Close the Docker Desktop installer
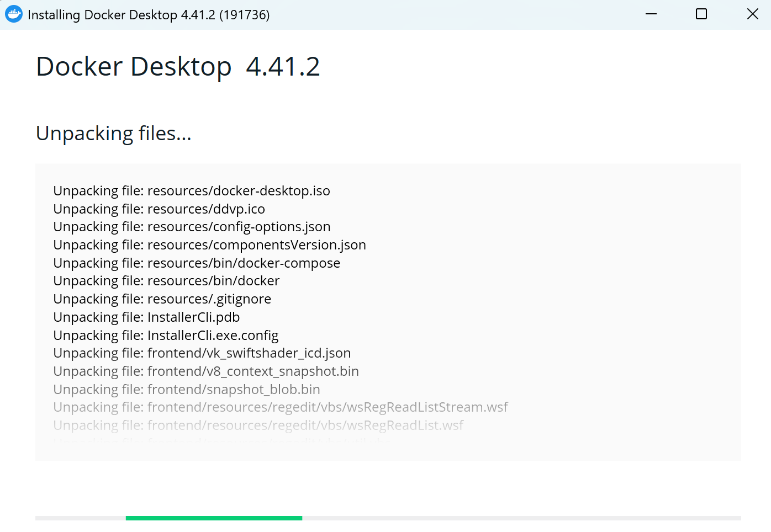 click(x=752, y=14)
